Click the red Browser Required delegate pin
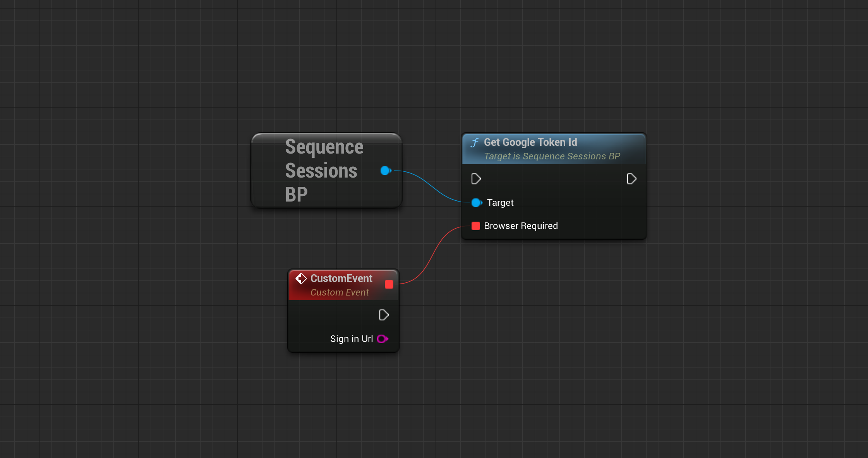This screenshot has width=868, height=458. pos(476,226)
